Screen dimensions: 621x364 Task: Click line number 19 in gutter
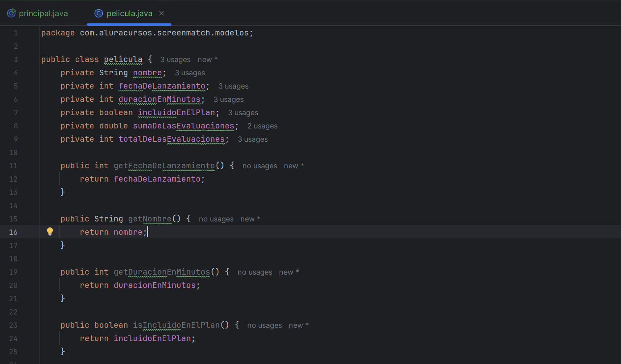[13, 272]
